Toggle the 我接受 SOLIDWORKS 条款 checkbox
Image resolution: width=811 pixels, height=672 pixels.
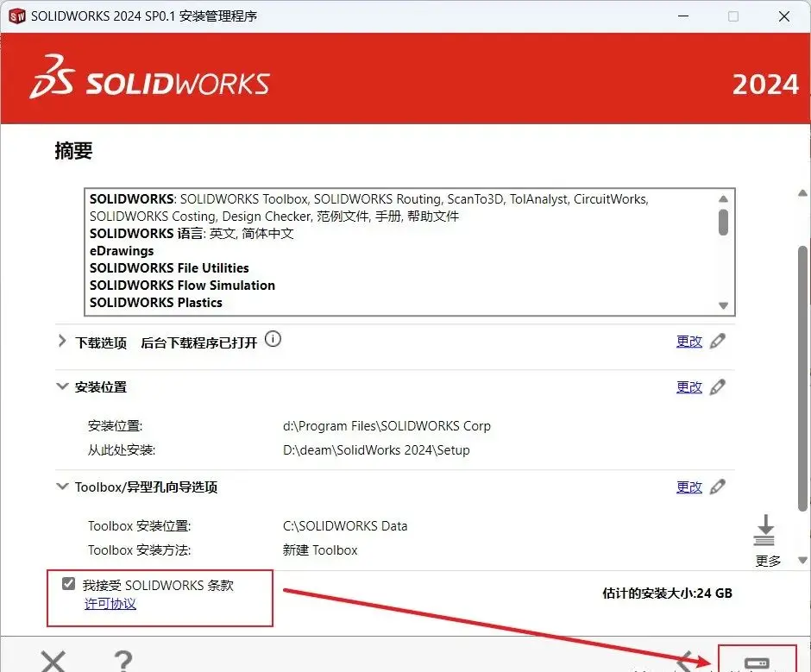click(x=68, y=584)
